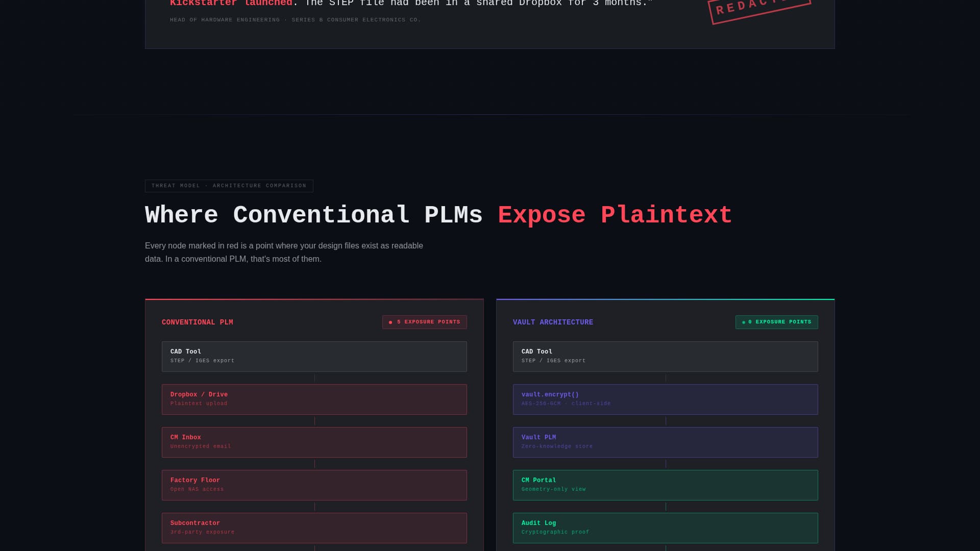
Task: Click the REDACTED stamp
Action: [x=759, y=9]
